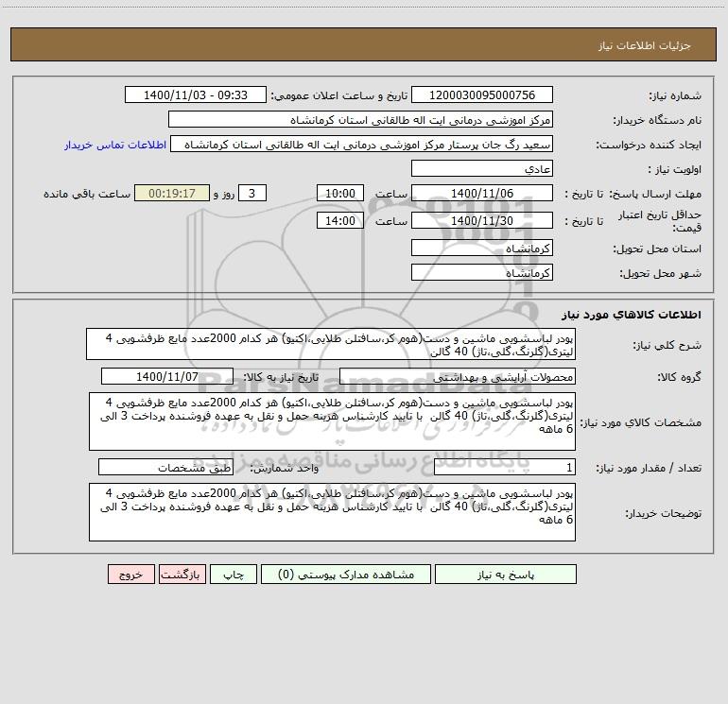Click the بازگشت back button
728x704 pixels.
tap(182, 574)
